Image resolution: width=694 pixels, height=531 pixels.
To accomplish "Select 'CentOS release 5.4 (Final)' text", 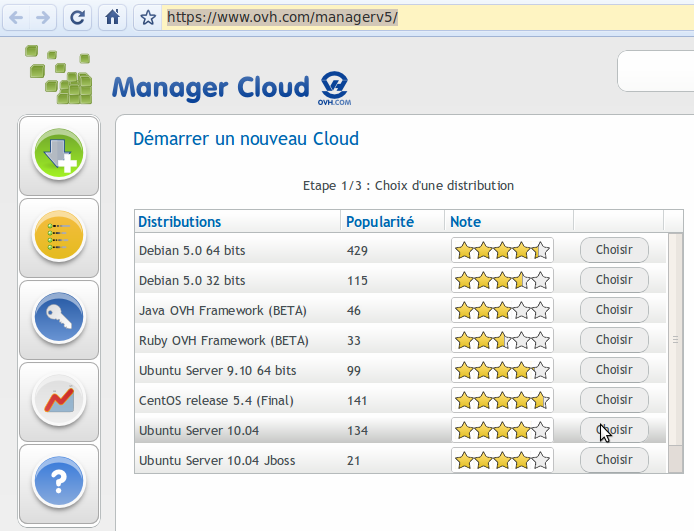I will (x=216, y=401).
